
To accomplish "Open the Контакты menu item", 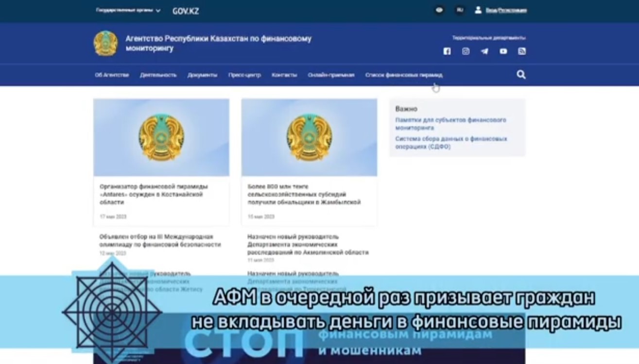I will pos(284,75).
